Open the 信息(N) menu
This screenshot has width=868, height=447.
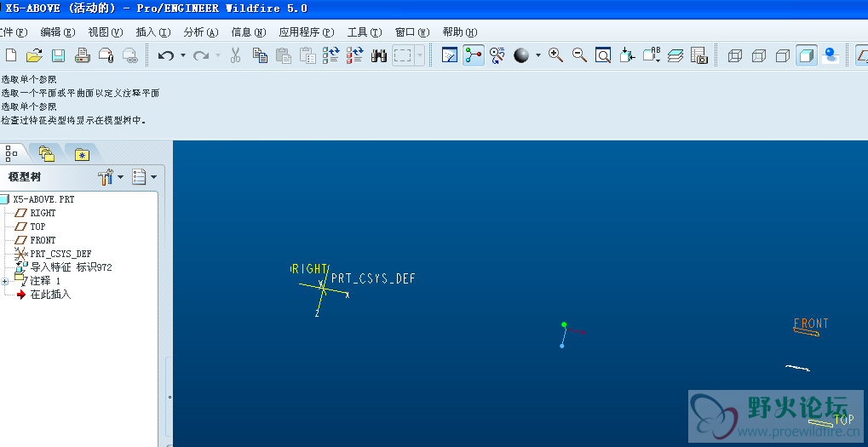(x=249, y=32)
